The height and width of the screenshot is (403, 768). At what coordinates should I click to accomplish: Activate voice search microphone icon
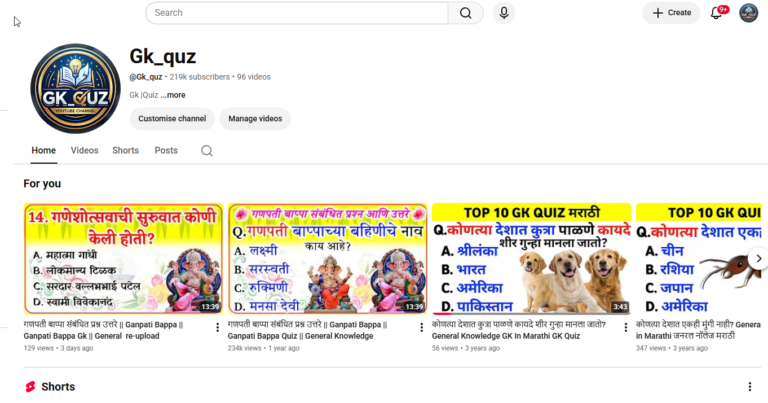pos(504,13)
